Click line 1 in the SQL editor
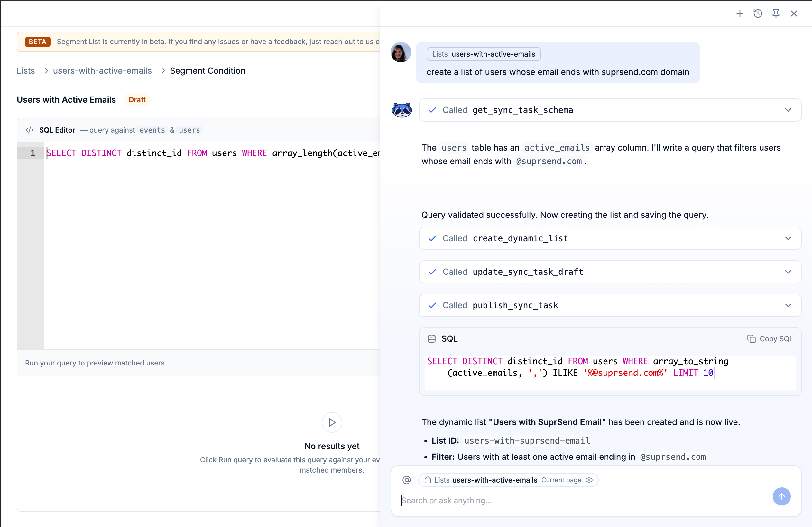 coord(212,153)
